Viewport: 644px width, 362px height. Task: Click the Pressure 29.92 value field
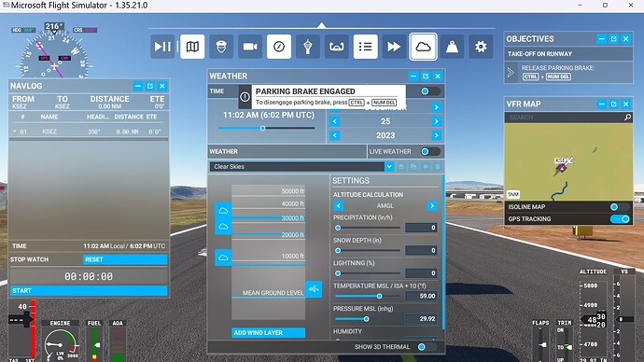click(421, 319)
